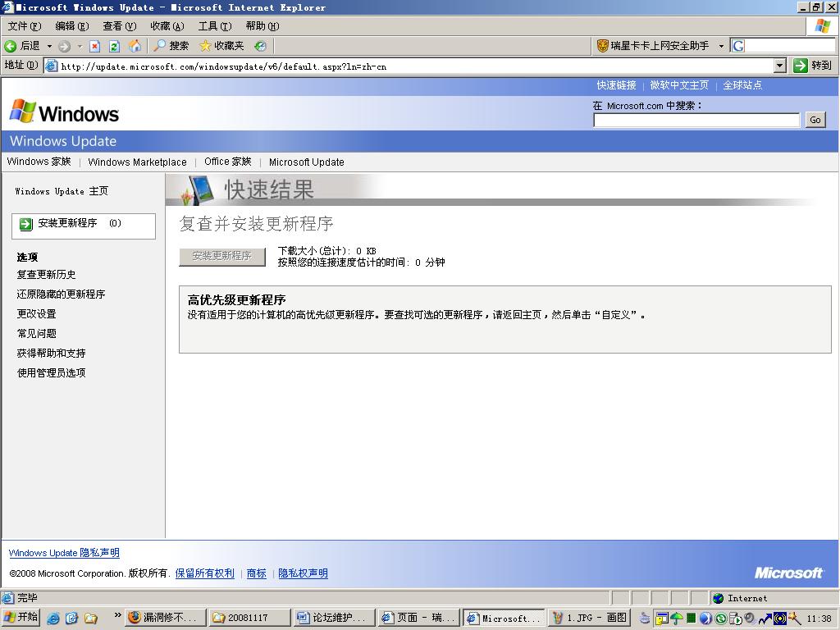Click 复查更新历史 in options
This screenshot has width=840, height=630.
[46, 275]
